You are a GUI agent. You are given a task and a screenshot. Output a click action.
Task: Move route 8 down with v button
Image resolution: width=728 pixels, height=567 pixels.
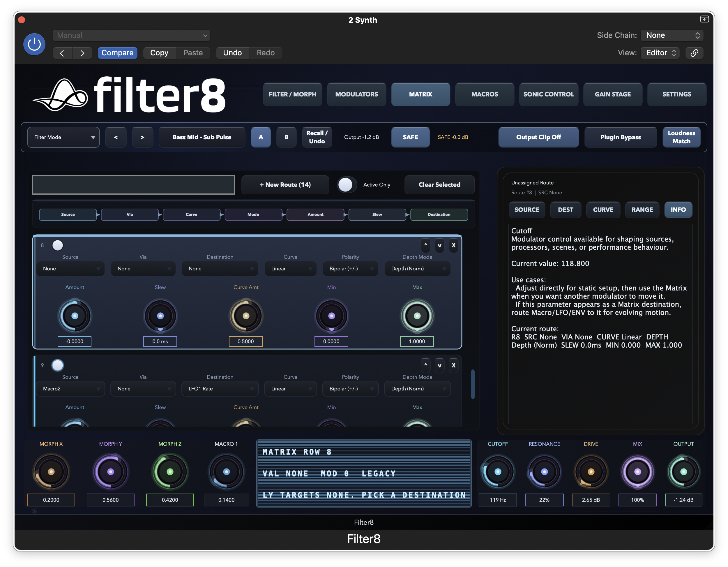click(440, 246)
